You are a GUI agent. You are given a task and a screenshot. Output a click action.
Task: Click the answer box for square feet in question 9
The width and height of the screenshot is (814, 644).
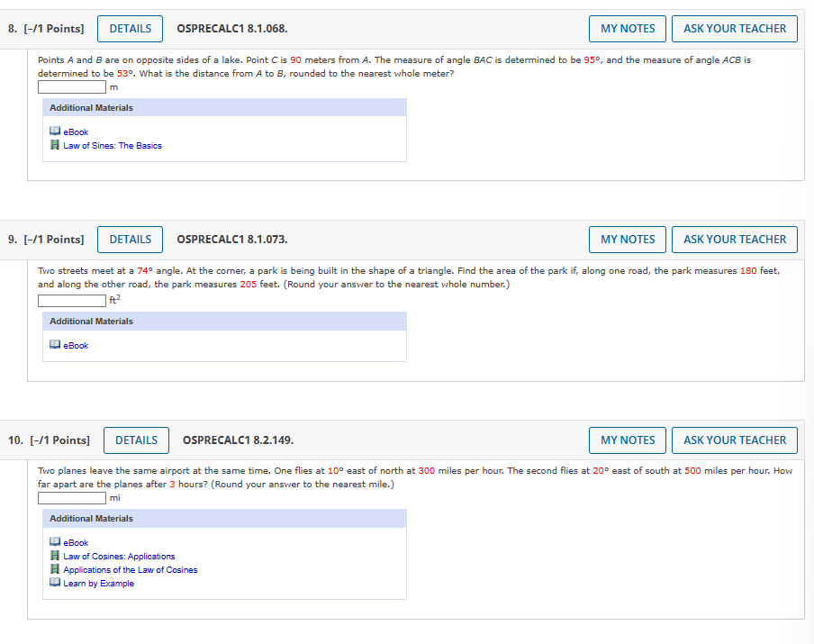pyautogui.click(x=72, y=301)
